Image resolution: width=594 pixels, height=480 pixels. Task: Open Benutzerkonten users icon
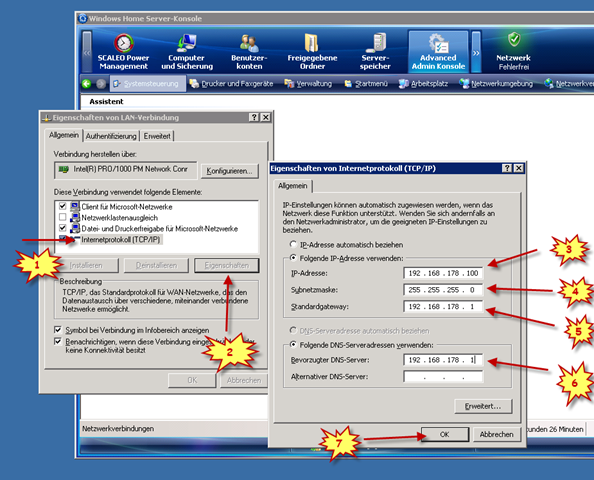249,43
